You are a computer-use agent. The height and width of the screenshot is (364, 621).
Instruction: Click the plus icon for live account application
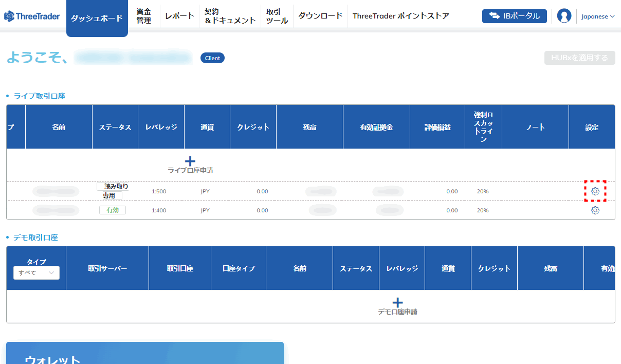pyautogui.click(x=190, y=161)
